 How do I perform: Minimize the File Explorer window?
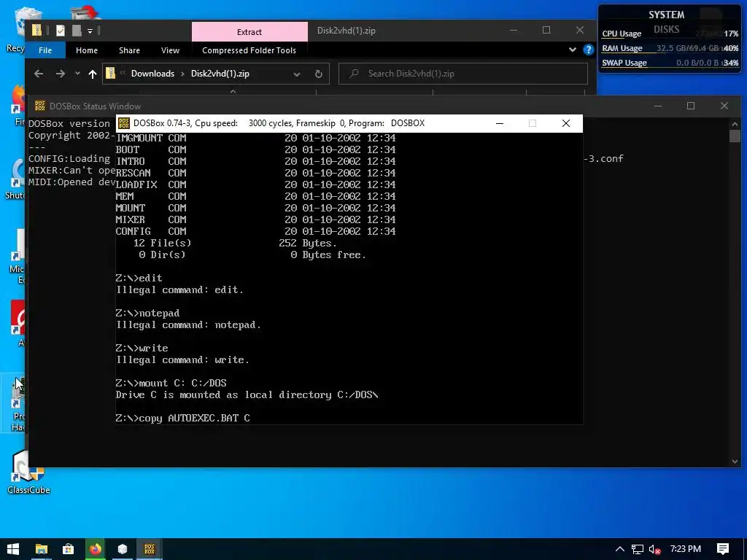point(514,31)
